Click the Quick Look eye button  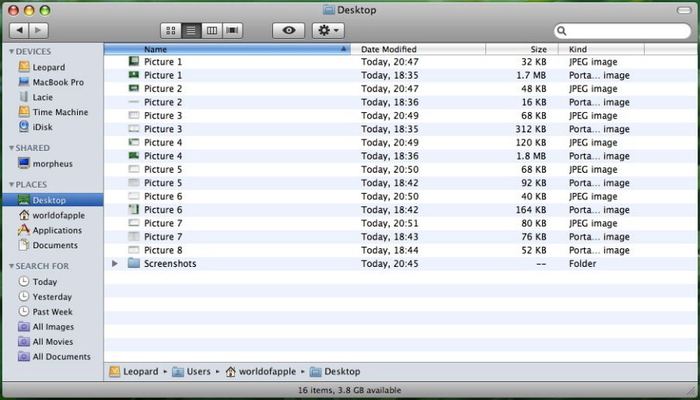click(289, 30)
